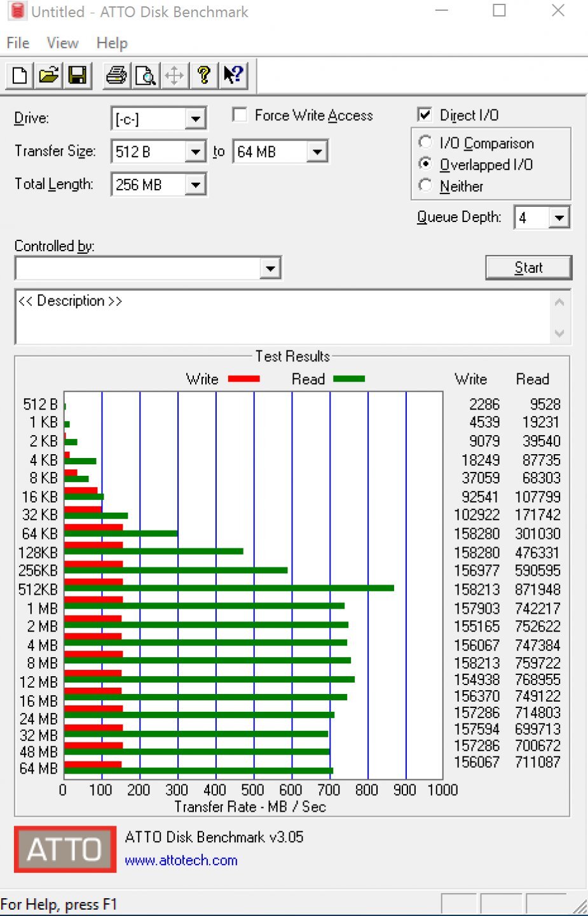Click the ATTO app icon in title bar
This screenshot has height=916, width=588.
(x=17, y=11)
